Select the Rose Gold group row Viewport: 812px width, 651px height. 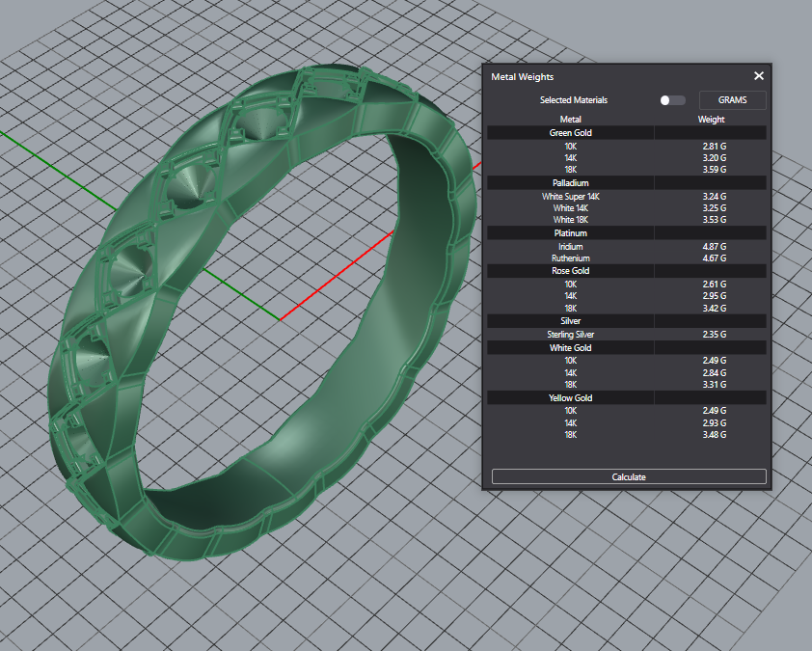(x=570, y=271)
